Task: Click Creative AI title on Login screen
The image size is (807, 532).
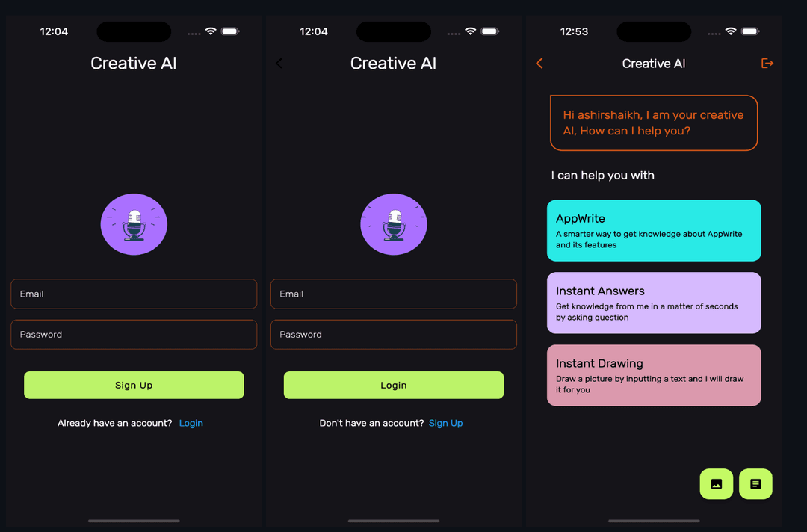Action: point(394,63)
